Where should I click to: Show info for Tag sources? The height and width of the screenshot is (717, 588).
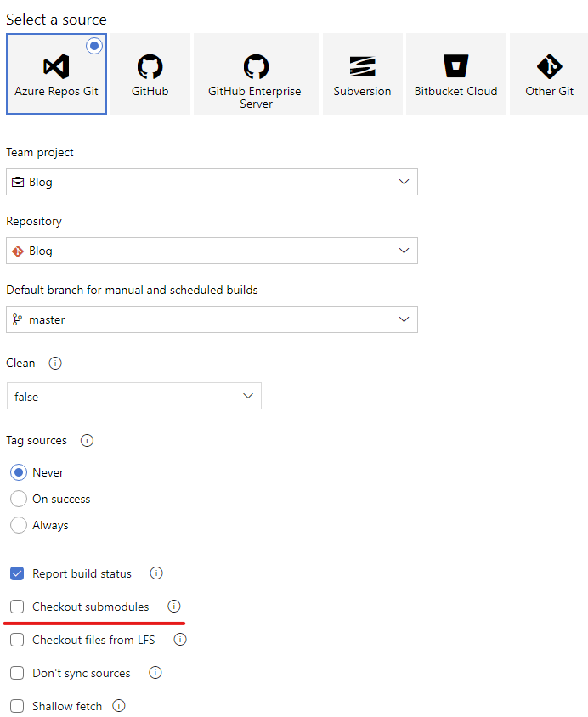point(87,440)
